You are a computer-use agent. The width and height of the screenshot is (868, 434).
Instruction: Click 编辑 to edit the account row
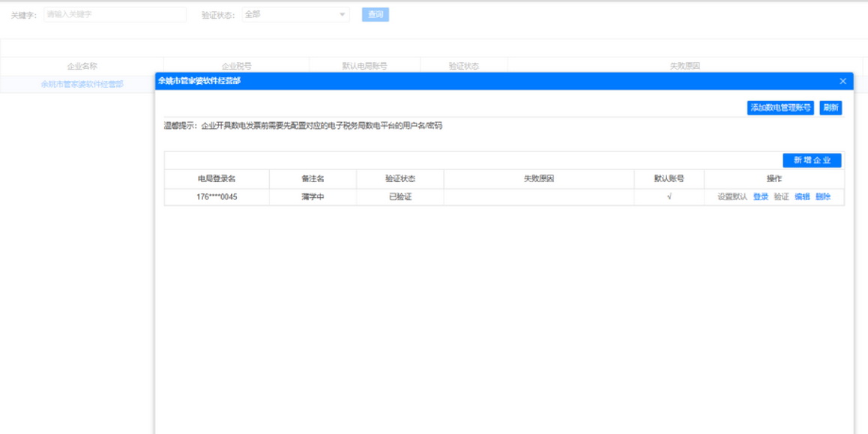click(x=802, y=197)
